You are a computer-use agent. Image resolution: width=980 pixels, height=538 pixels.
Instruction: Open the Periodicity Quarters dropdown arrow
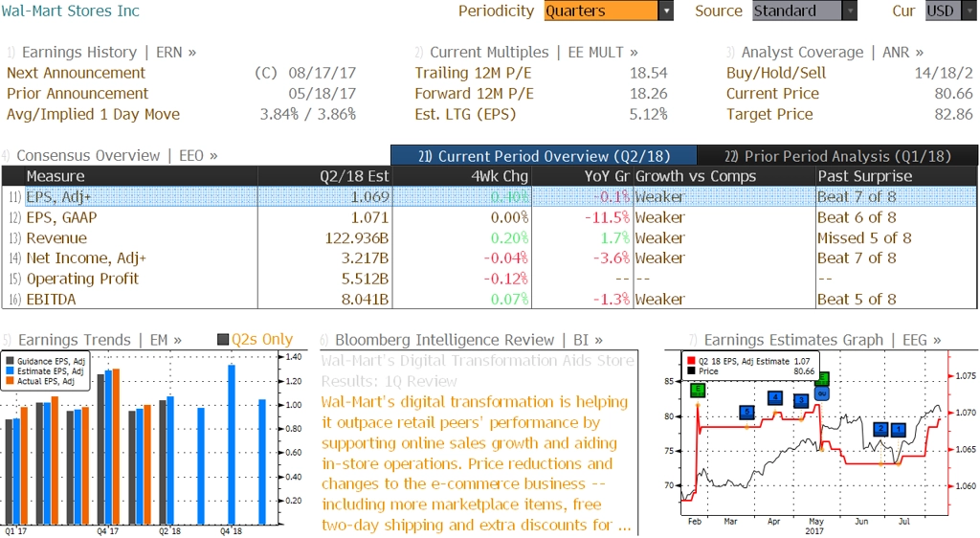666,11
